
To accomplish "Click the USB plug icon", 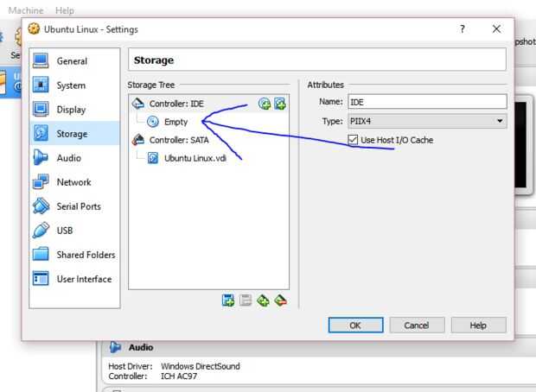I will pyautogui.click(x=41, y=231).
